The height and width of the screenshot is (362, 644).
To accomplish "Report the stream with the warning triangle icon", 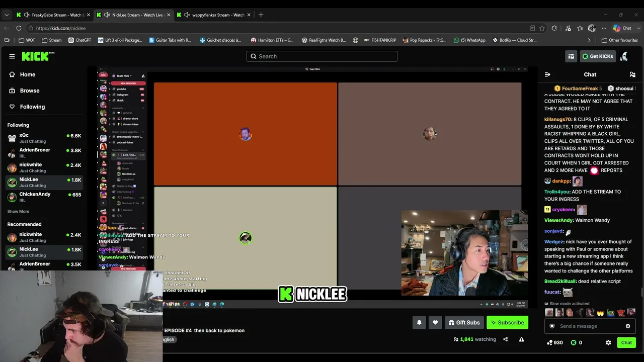I will click(521, 339).
